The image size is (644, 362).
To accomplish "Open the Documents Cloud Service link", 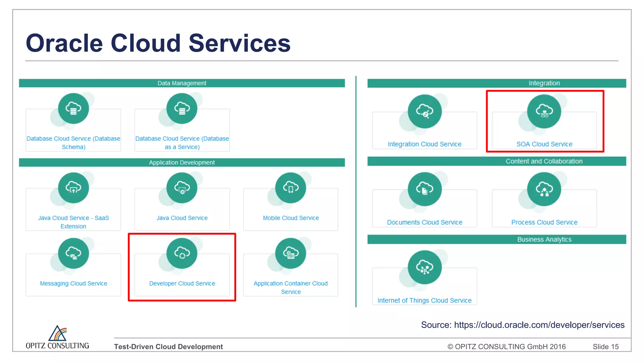I will click(425, 222).
